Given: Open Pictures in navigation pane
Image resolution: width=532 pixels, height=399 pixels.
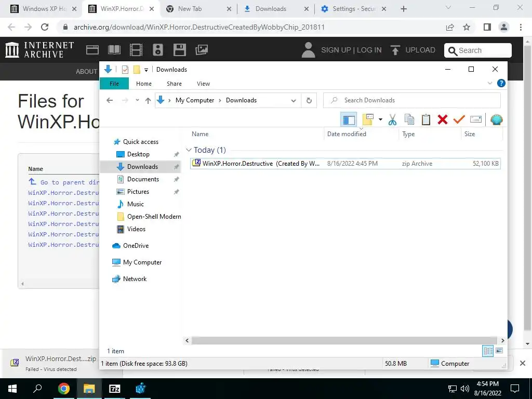Looking at the screenshot, I should [x=138, y=192].
